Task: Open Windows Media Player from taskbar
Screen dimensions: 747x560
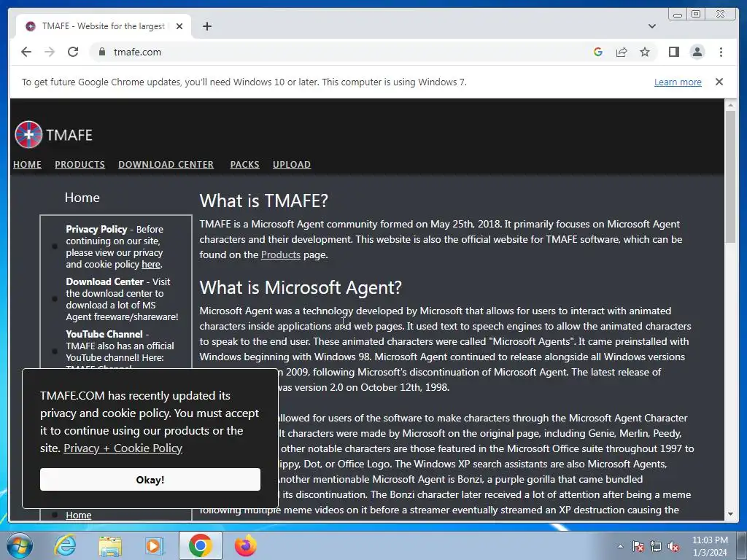Action: 154,545
